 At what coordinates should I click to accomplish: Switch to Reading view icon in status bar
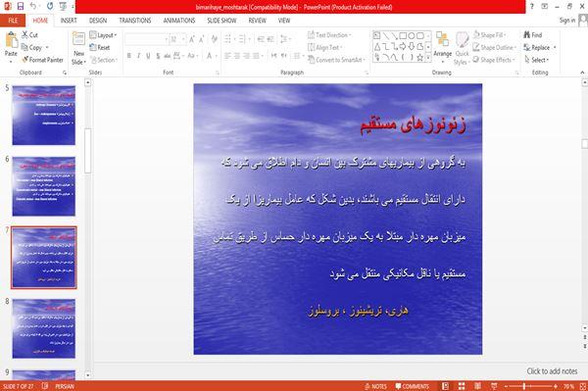478,386
